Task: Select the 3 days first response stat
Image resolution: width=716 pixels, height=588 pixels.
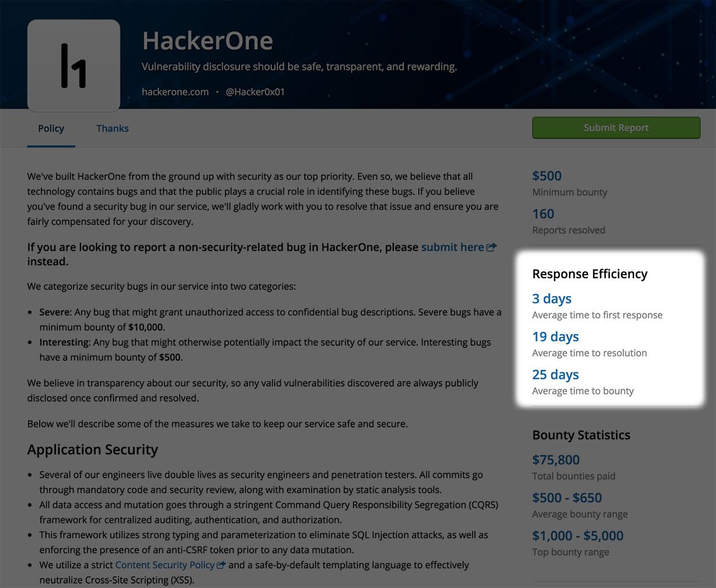Action: pos(552,299)
